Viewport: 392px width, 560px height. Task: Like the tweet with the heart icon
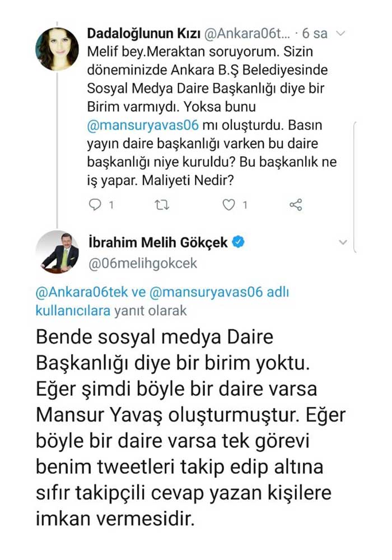[228, 205]
